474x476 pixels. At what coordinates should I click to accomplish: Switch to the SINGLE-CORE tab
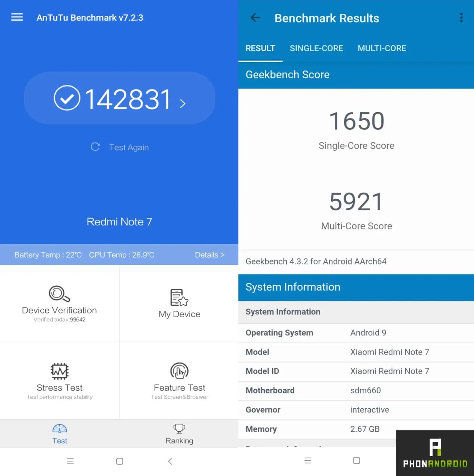[316, 48]
